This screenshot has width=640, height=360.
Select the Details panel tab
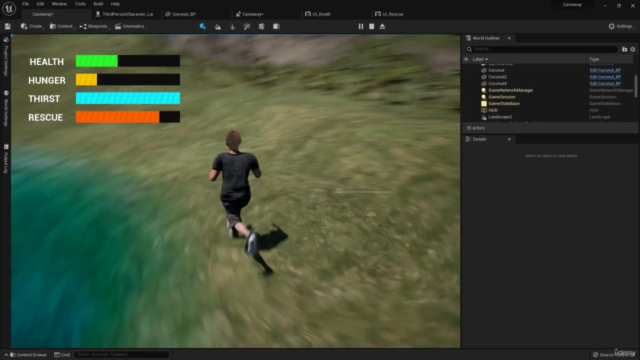tap(479, 140)
